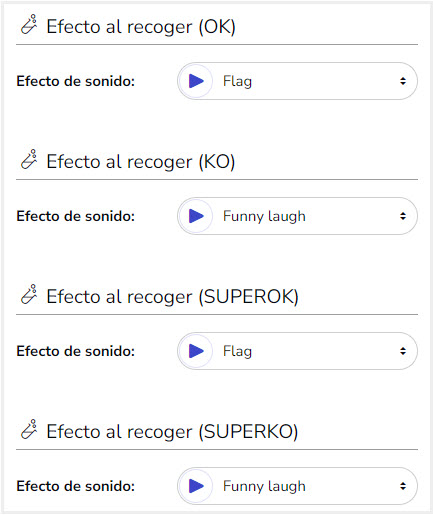Click the test tube icon beside Efecto al recoger (SUPEROK)

point(29,294)
